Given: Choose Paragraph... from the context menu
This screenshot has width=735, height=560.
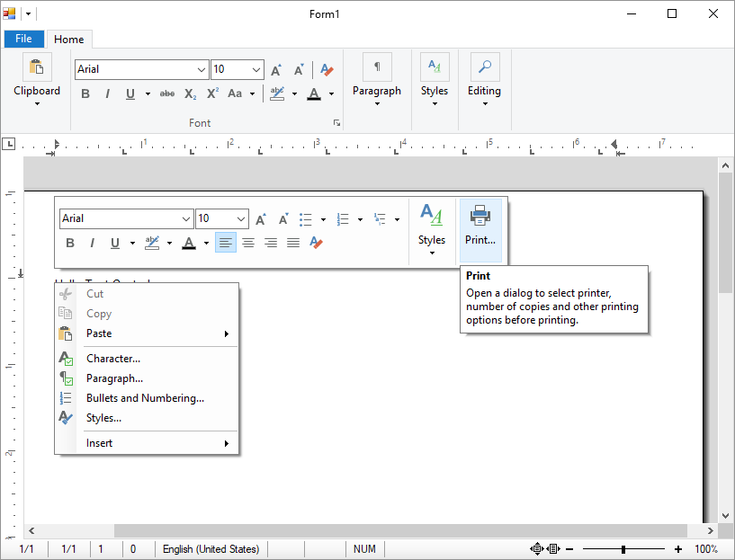Looking at the screenshot, I should (x=147, y=378).
